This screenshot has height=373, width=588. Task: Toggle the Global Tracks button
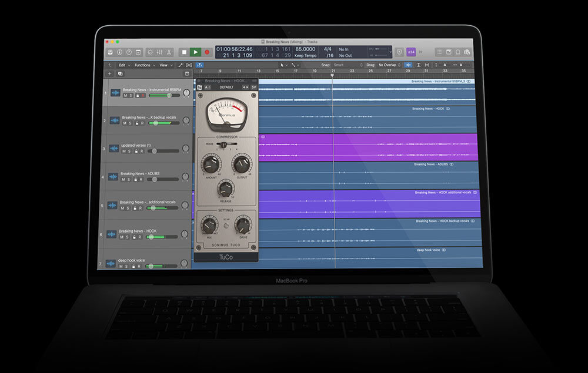click(x=187, y=74)
